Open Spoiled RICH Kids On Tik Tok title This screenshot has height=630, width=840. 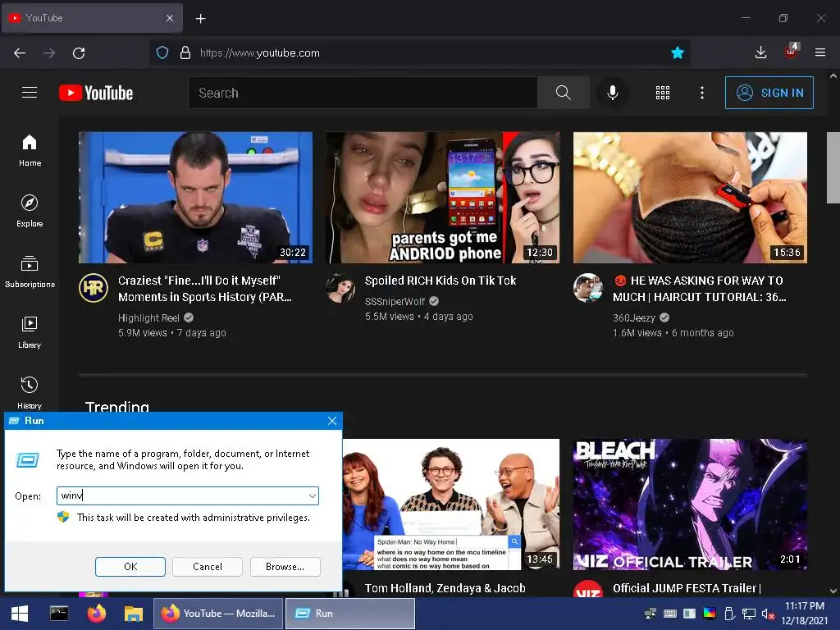tap(441, 281)
